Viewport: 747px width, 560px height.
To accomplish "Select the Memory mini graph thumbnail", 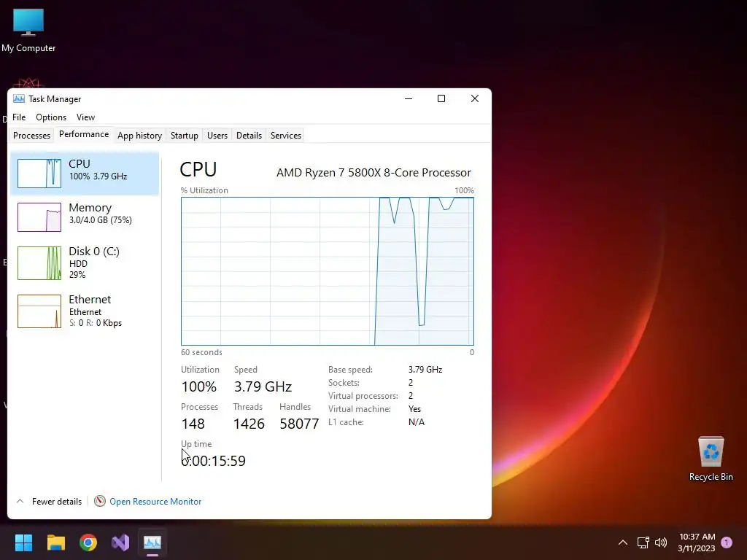I will tap(39, 217).
